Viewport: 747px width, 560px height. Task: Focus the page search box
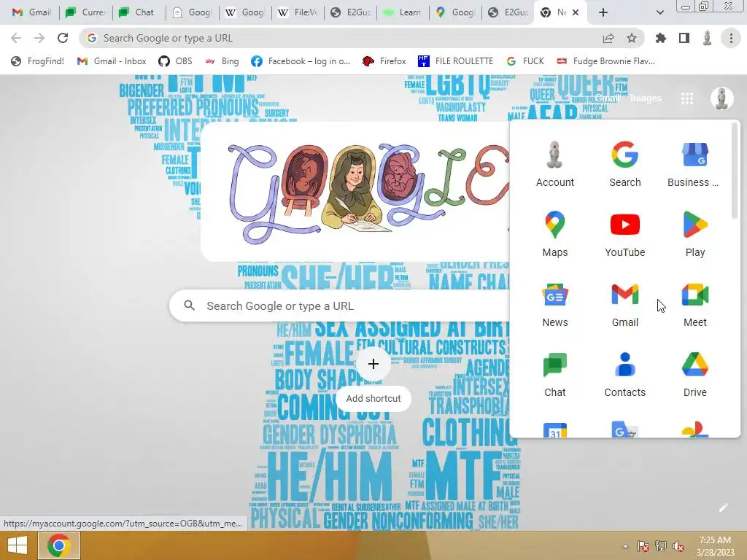339,306
